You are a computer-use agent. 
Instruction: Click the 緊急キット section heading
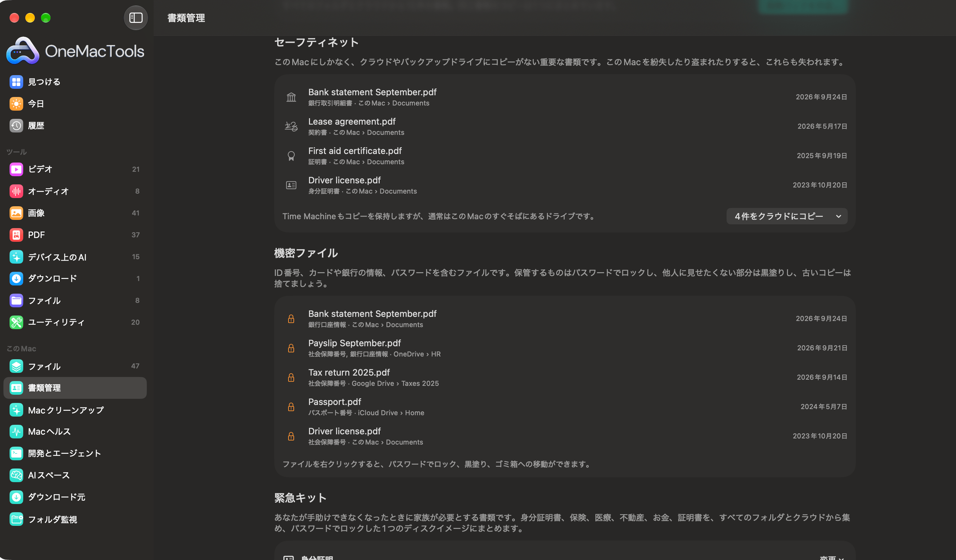[300, 498]
